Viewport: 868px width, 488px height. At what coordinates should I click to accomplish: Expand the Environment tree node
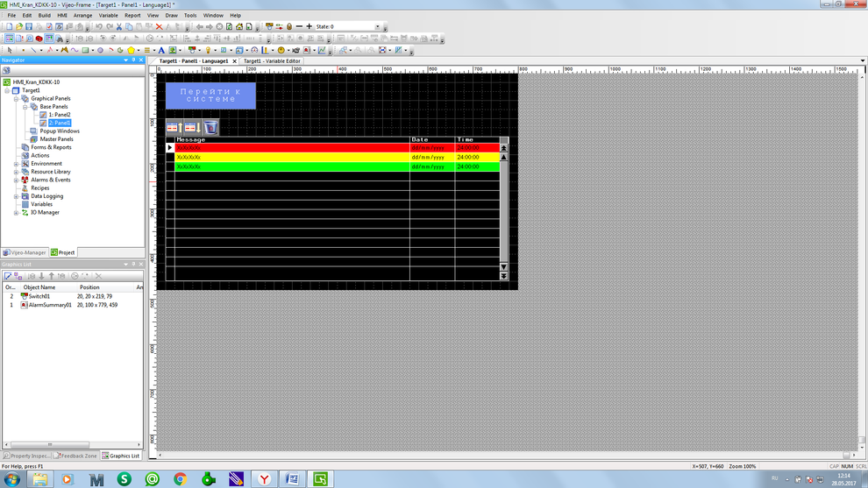point(16,164)
